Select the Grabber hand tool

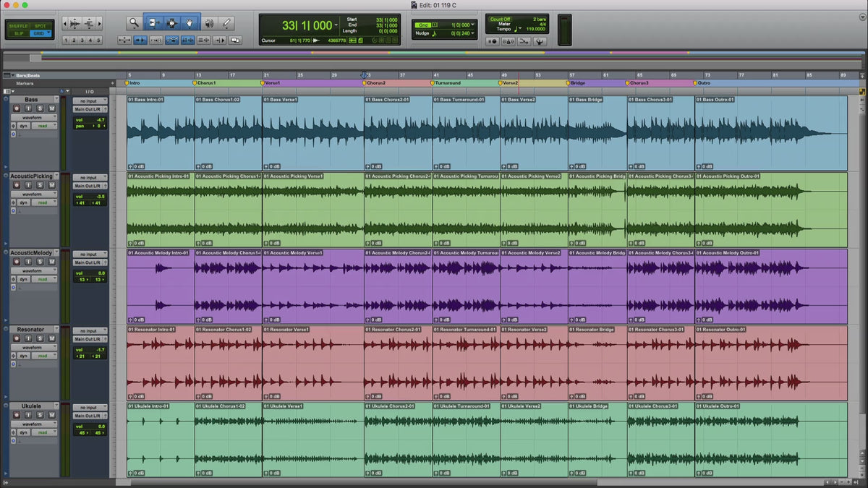click(190, 23)
